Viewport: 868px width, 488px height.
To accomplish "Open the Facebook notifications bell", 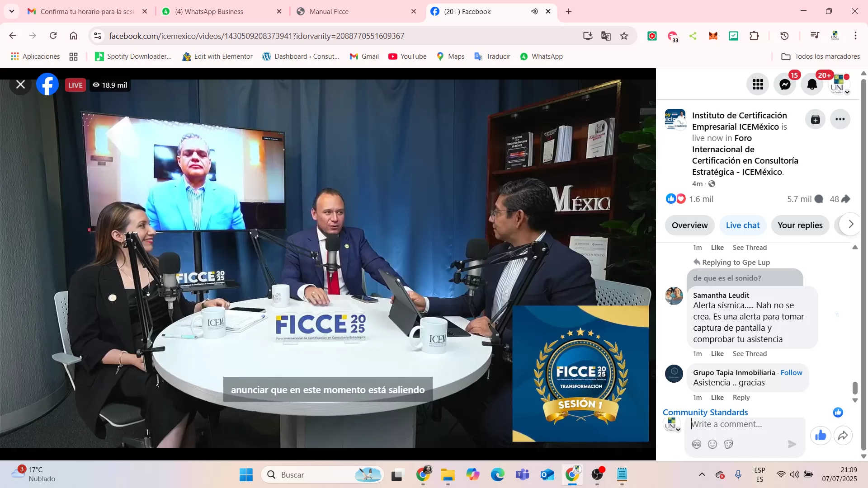I will point(812,84).
